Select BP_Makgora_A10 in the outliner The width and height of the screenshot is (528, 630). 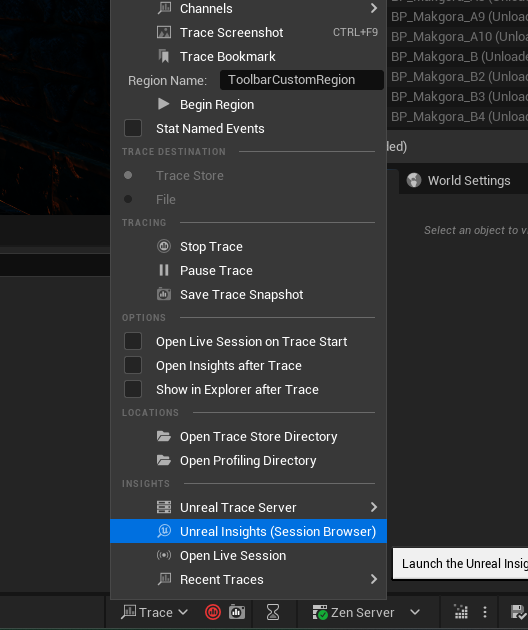458,37
